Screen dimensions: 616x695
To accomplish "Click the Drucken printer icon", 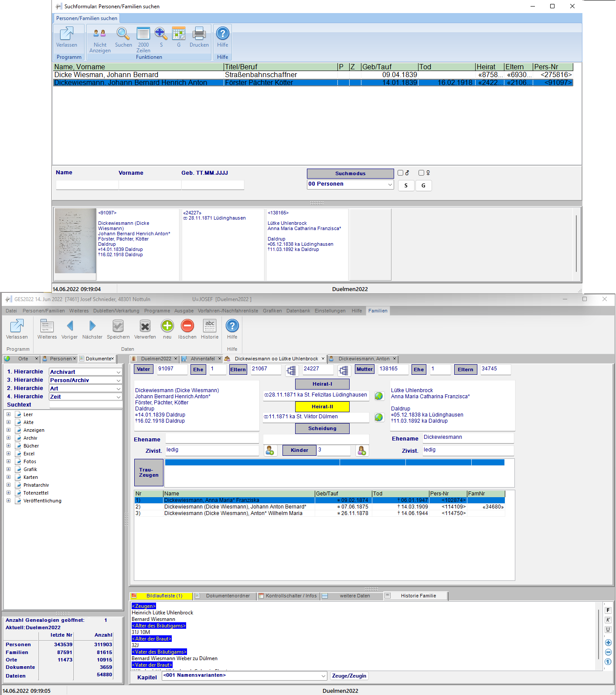I will click(199, 34).
